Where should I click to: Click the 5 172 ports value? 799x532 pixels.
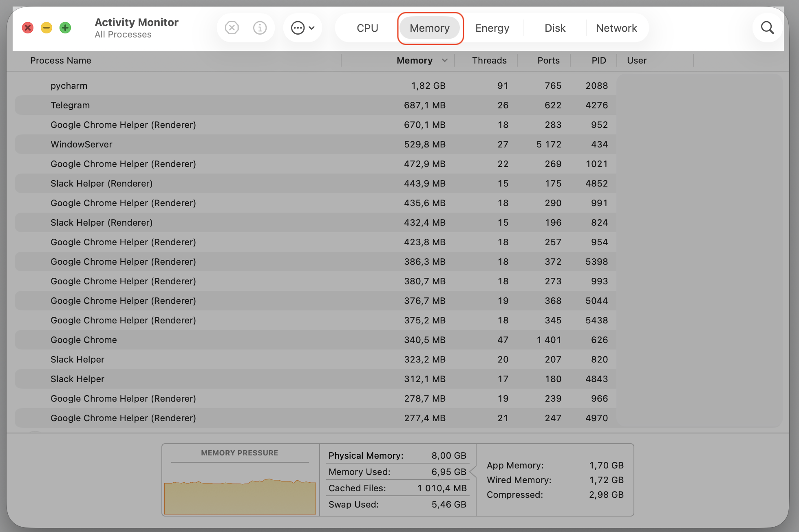coord(549,144)
